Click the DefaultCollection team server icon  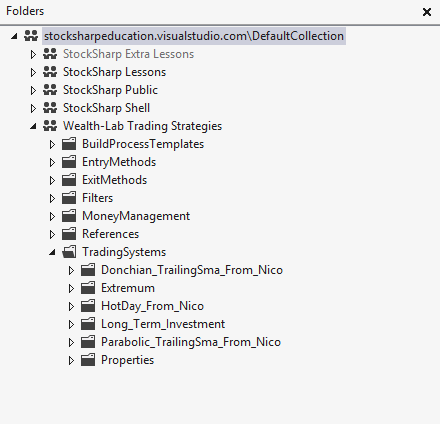point(31,36)
